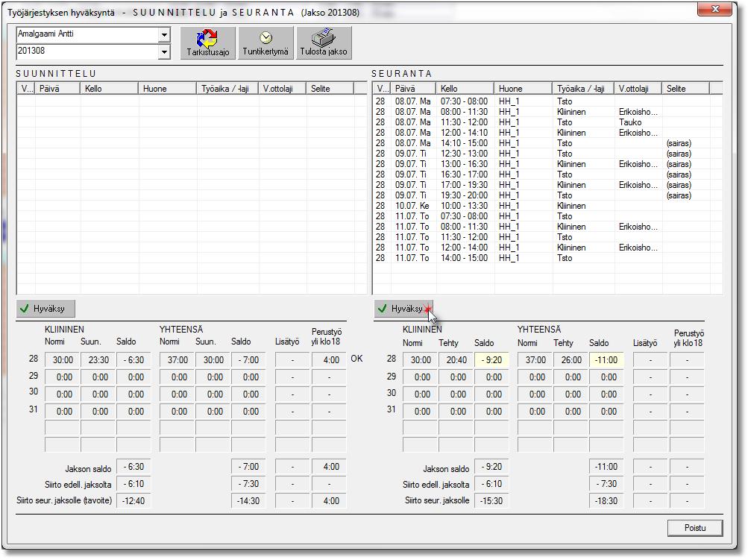Viewport: 748px width, 560px height.
Task: Click the 23:30 Suun. field for week 28
Action: [98, 360]
